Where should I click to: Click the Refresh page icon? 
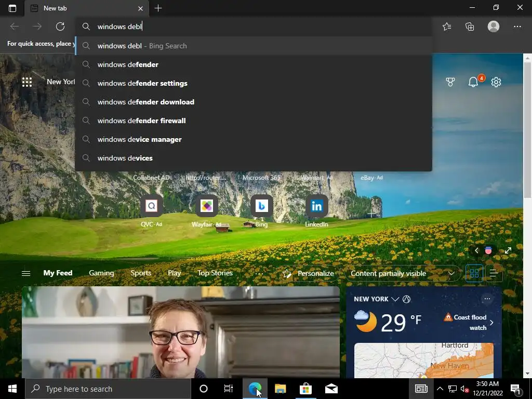click(60, 26)
